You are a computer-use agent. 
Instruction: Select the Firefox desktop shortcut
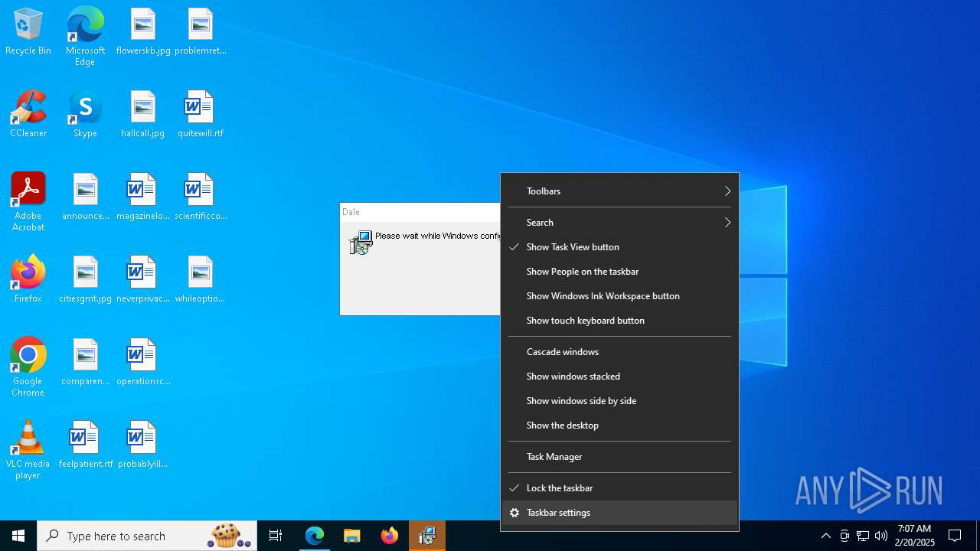pyautogui.click(x=28, y=280)
